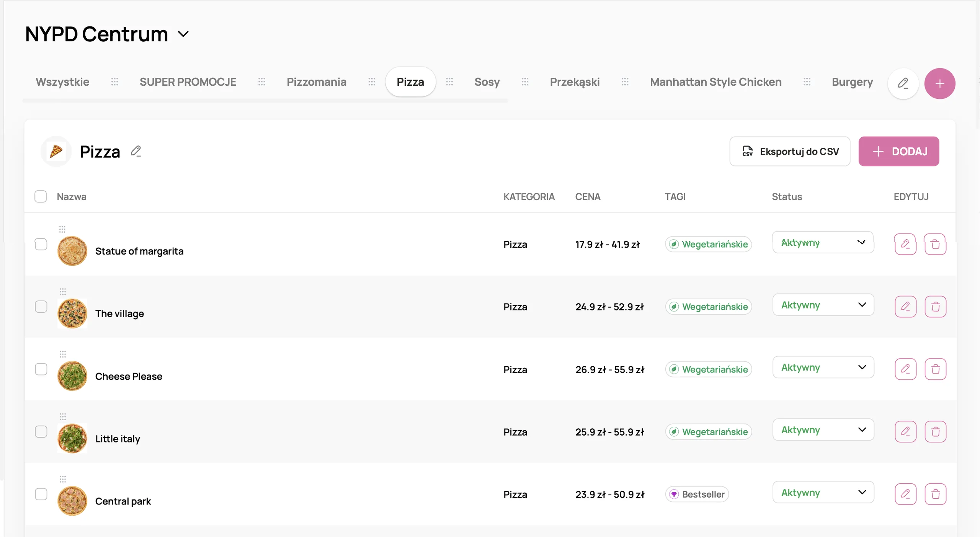Open the Manhattan Style Chicken tab
This screenshot has height=537, width=980.
tap(716, 82)
